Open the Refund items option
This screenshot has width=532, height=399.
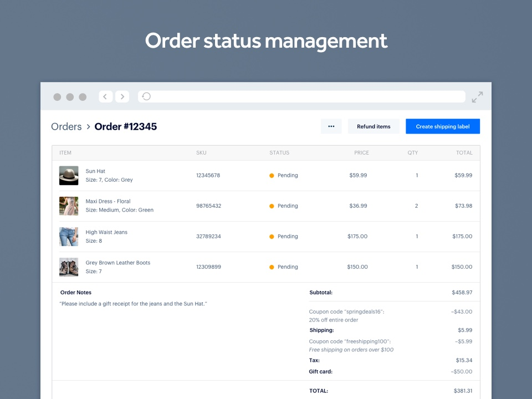coord(374,126)
